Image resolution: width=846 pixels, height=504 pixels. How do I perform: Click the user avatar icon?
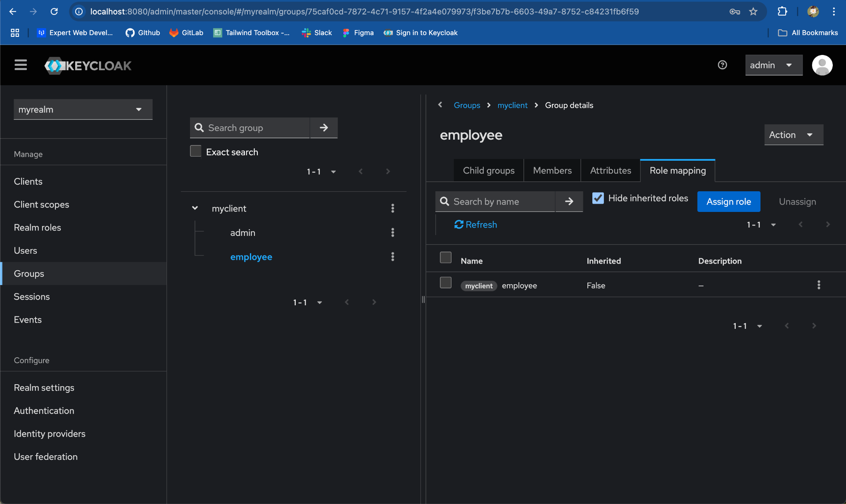[822, 65]
